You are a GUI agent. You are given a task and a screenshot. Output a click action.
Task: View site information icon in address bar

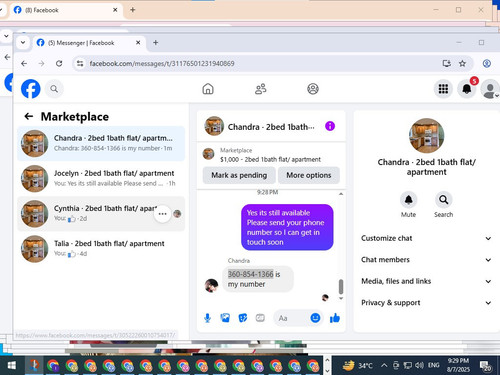pos(80,63)
